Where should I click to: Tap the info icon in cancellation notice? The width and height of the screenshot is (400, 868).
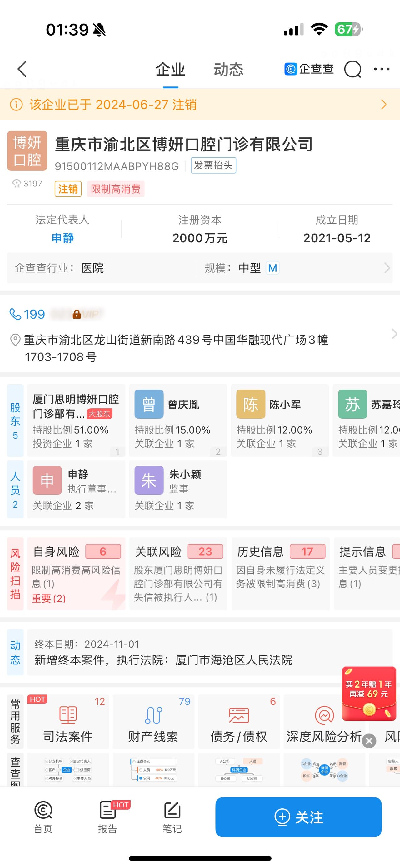tap(16, 105)
